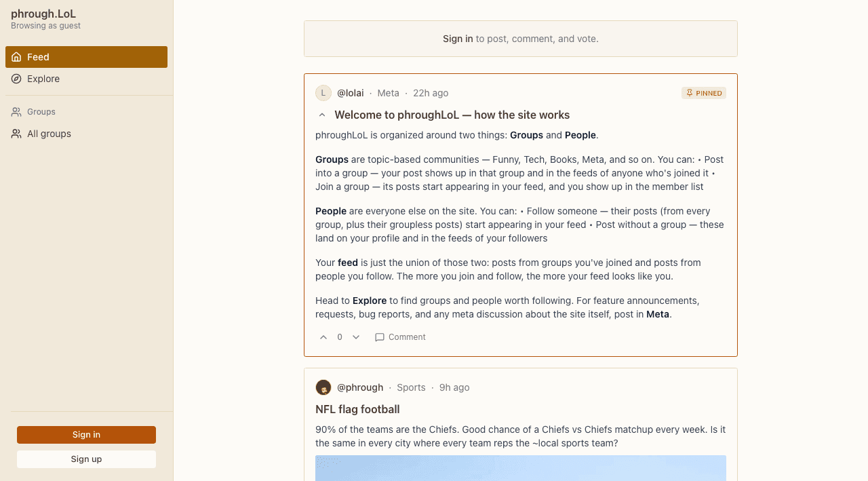Click the pin icon on the PINNED badge
The height and width of the screenshot is (481, 868).
click(689, 93)
